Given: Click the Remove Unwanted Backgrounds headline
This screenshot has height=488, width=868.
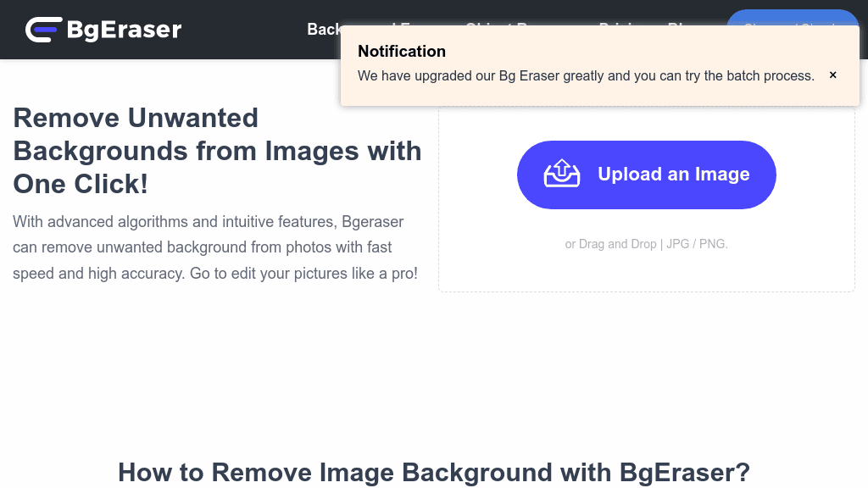Looking at the screenshot, I should coord(217,151).
